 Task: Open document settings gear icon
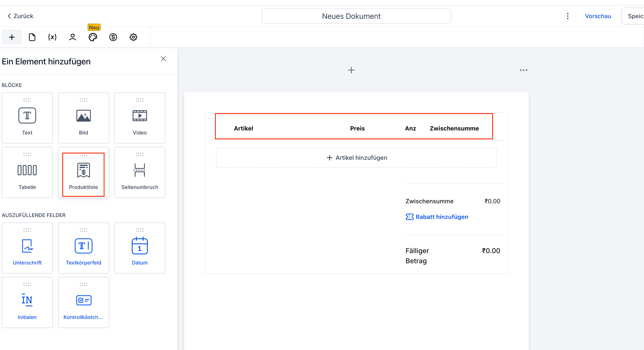(133, 37)
